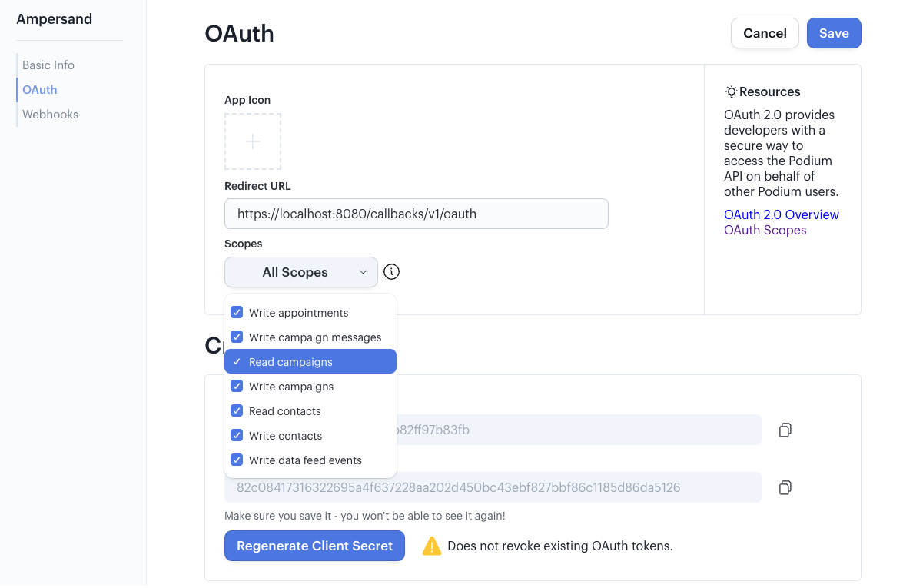
Task: Go to the Webhooks sidebar section
Action: point(50,114)
